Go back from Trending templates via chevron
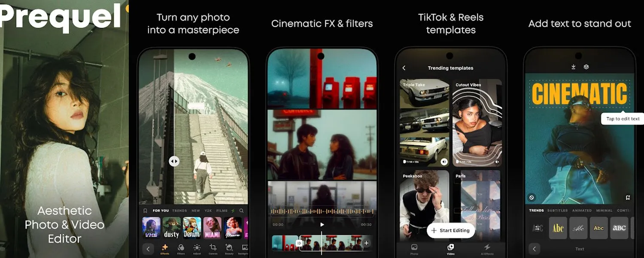This screenshot has height=258, width=644. [x=404, y=68]
